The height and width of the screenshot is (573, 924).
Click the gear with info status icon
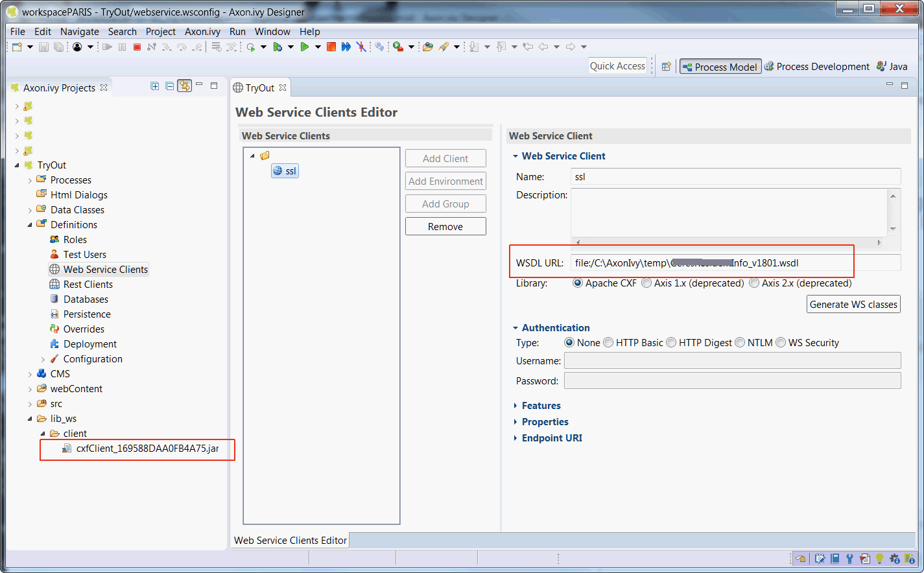(x=895, y=558)
